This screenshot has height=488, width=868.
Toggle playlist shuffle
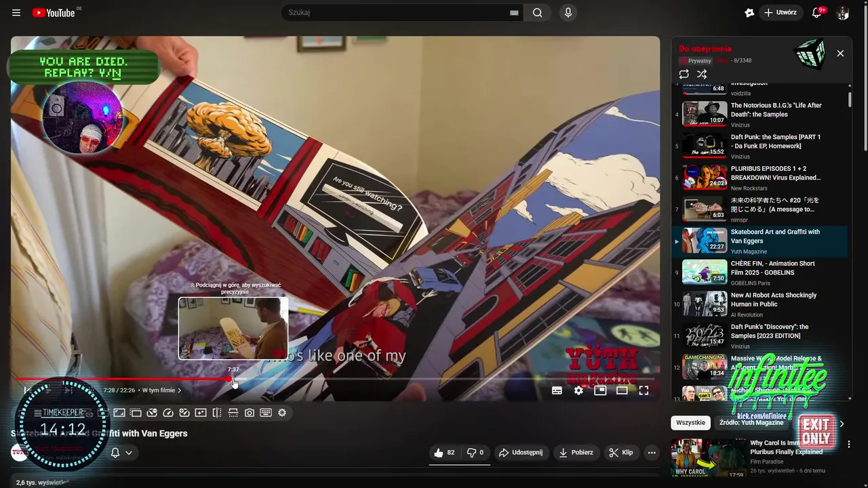click(702, 74)
